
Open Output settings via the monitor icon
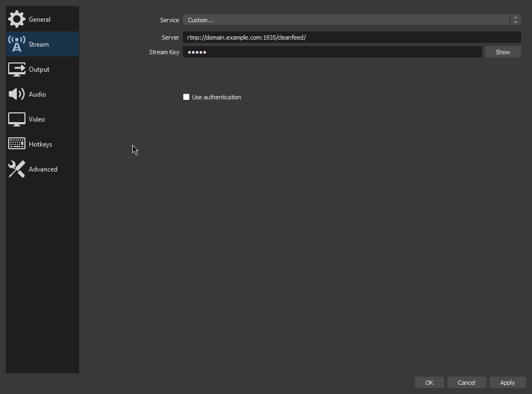15,69
